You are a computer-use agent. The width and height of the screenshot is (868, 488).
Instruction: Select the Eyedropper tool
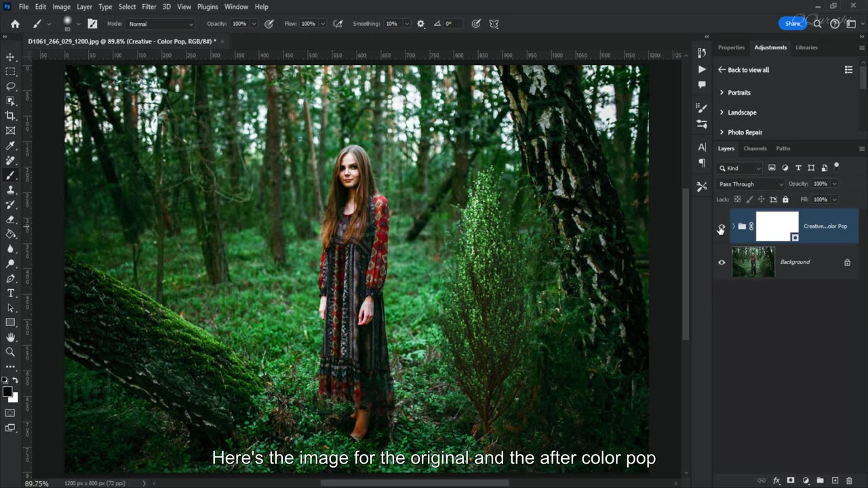coord(10,146)
